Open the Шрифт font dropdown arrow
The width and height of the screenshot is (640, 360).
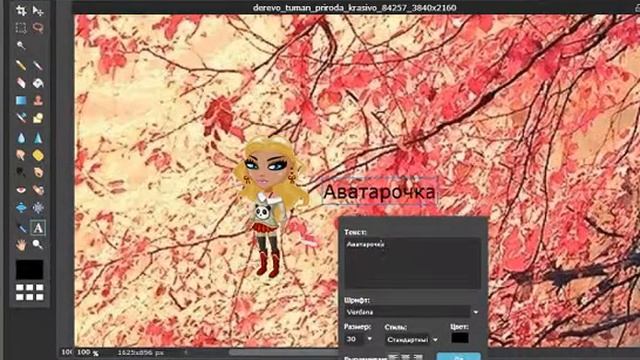tap(476, 312)
